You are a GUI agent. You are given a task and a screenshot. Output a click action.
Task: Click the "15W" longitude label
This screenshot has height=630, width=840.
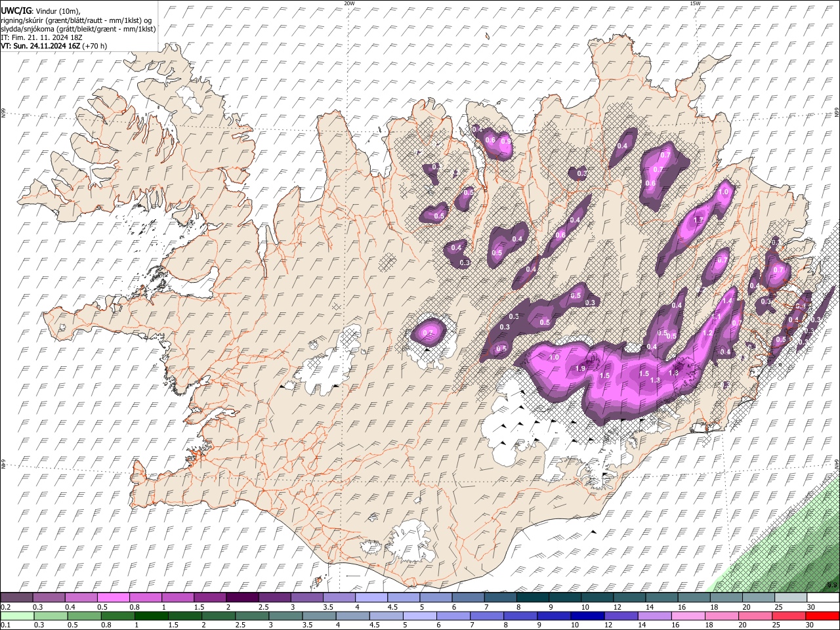[x=695, y=3]
